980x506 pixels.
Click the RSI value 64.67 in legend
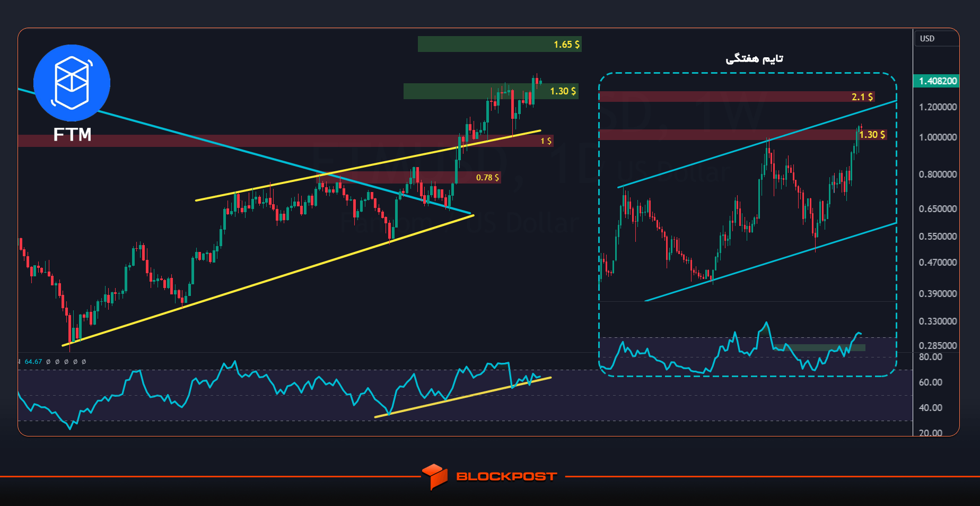click(33, 362)
